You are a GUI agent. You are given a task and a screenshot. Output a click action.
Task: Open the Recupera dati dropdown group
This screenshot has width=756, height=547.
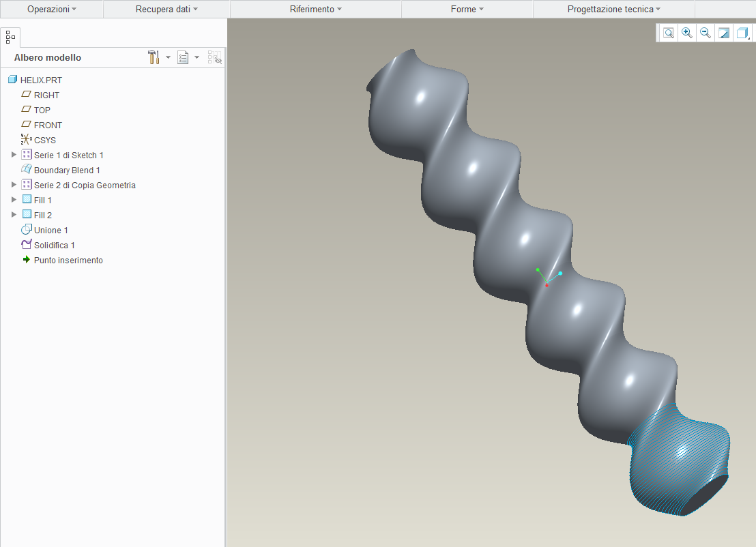(166, 9)
